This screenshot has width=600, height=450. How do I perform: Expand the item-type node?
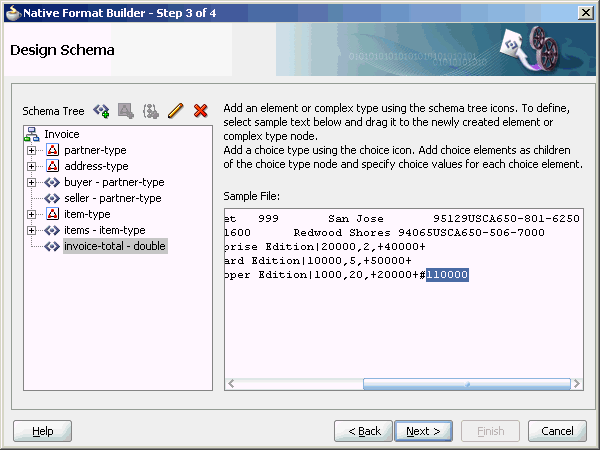tap(31, 214)
